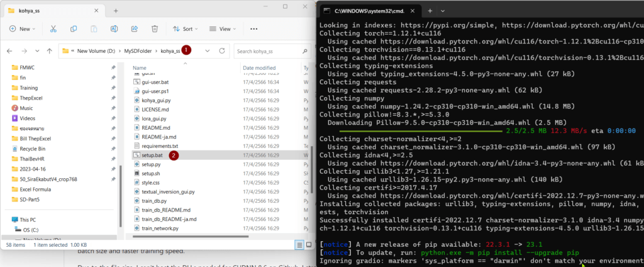Screen dimensions: 644x267
Task: Click the Share icon in toolbar
Action: [134, 29]
